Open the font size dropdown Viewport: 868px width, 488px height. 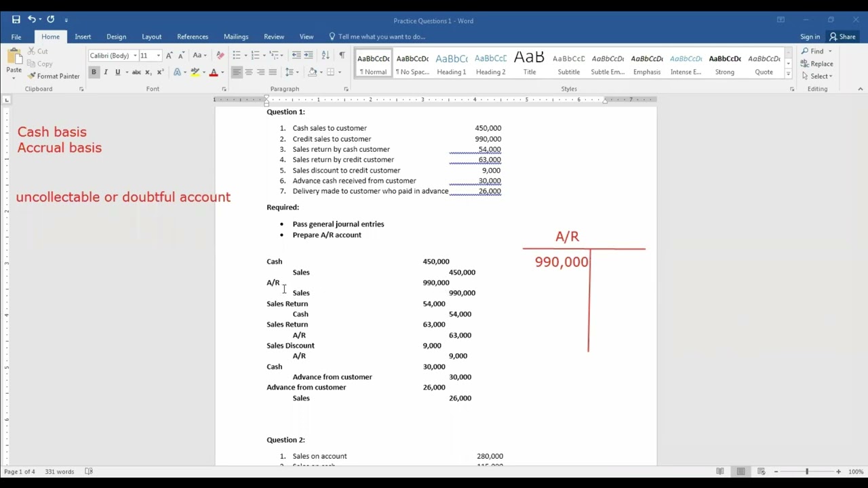tap(158, 56)
